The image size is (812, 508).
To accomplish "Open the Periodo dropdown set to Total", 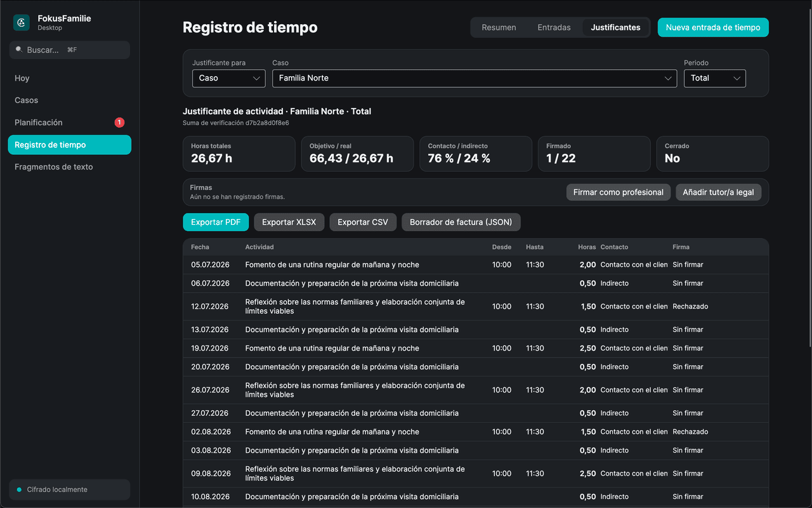I will tap(715, 78).
